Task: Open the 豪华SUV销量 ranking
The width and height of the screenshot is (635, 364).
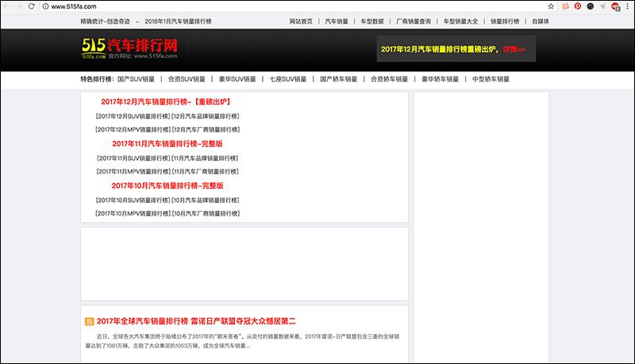Action: 237,79
